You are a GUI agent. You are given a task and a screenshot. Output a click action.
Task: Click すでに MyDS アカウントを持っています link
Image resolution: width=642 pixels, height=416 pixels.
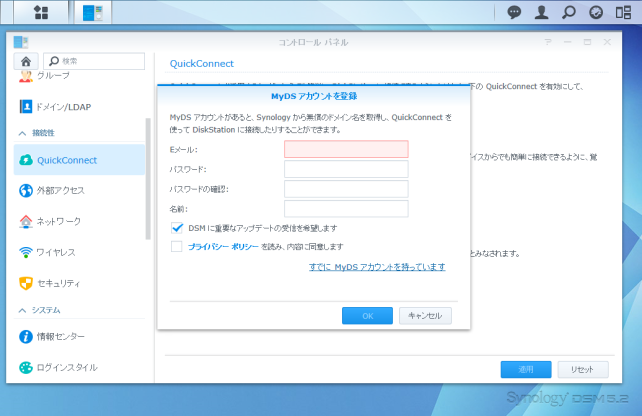(x=377, y=267)
